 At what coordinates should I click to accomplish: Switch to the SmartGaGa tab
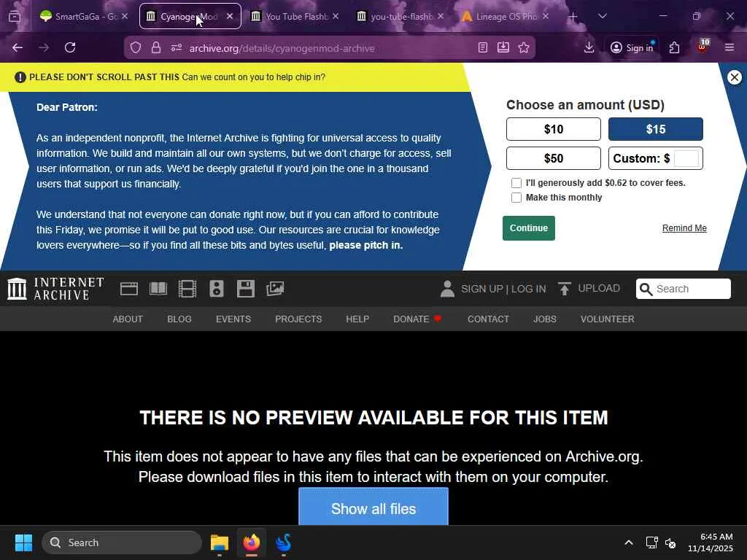click(85, 17)
